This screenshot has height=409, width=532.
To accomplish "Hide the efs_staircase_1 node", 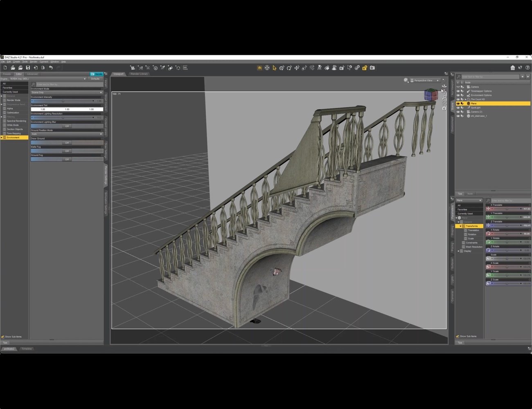I will click(x=458, y=116).
